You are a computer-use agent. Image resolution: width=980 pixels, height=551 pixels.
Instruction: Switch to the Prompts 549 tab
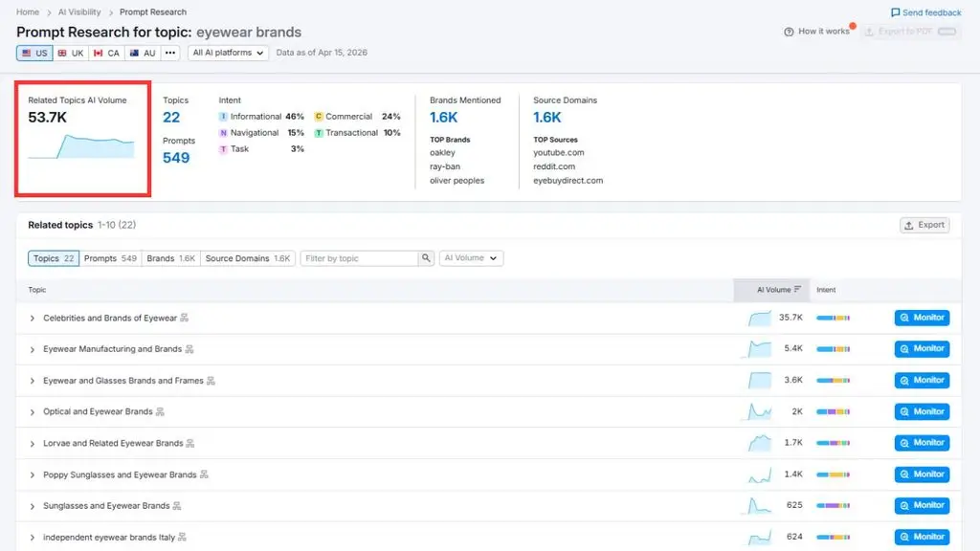pos(110,258)
